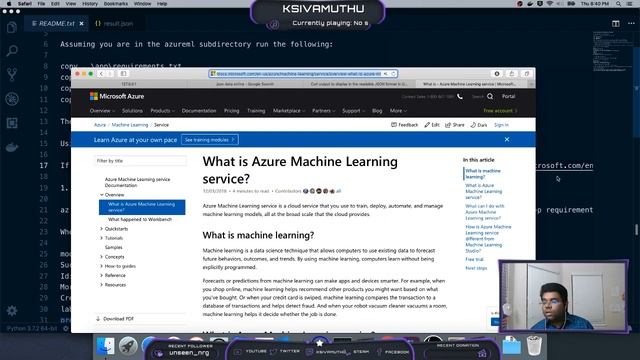
Task: Open the Debug icon in VS Code activity bar
Action: point(12,99)
